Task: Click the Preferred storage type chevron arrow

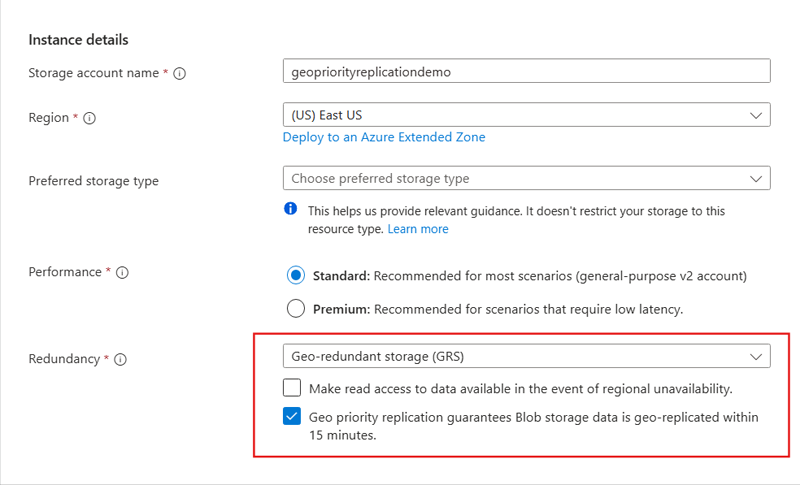Action: (756, 179)
